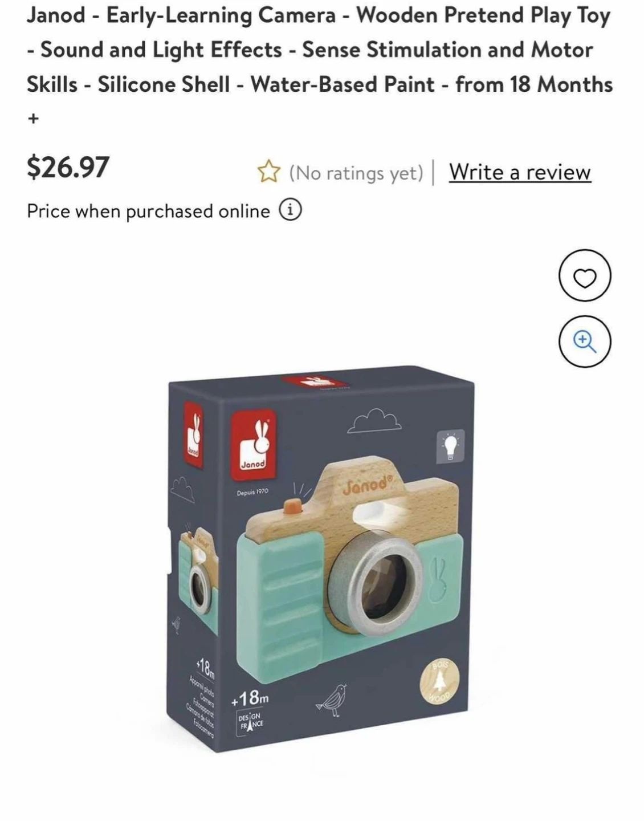Tap the +18m age label on the box front
Screen dimensions: 644x821
click(250, 698)
